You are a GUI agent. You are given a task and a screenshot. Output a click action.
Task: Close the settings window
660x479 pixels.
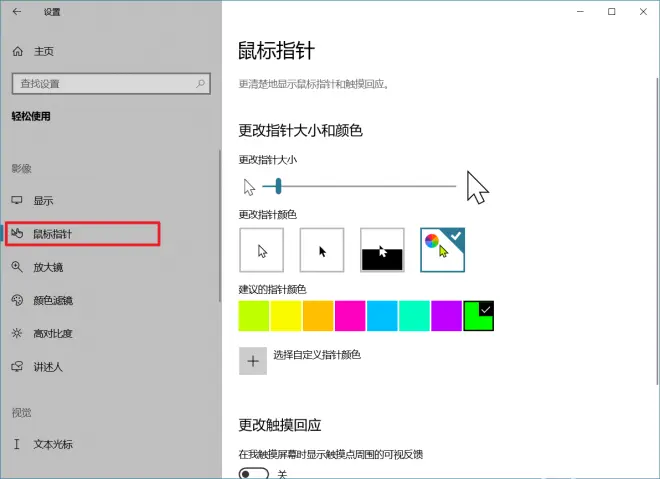(643, 12)
